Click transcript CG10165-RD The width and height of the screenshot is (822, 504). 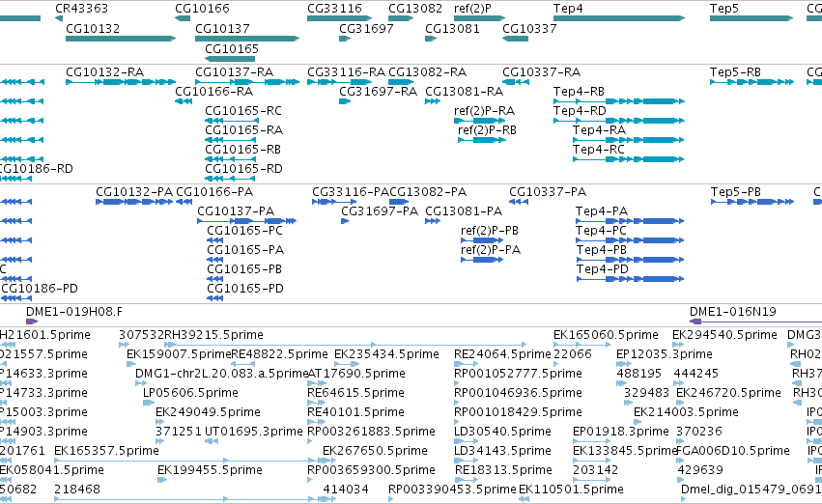tap(243, 169)
